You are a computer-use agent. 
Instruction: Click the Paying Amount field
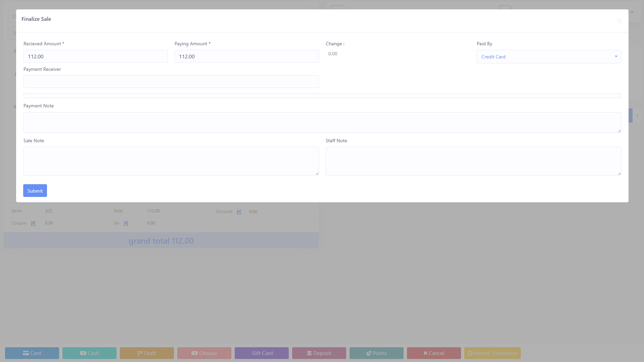(246, 56)
